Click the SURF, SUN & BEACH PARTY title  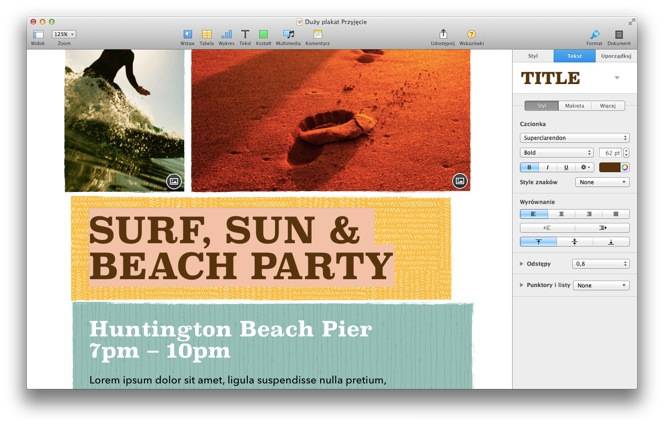pos(241,248)
